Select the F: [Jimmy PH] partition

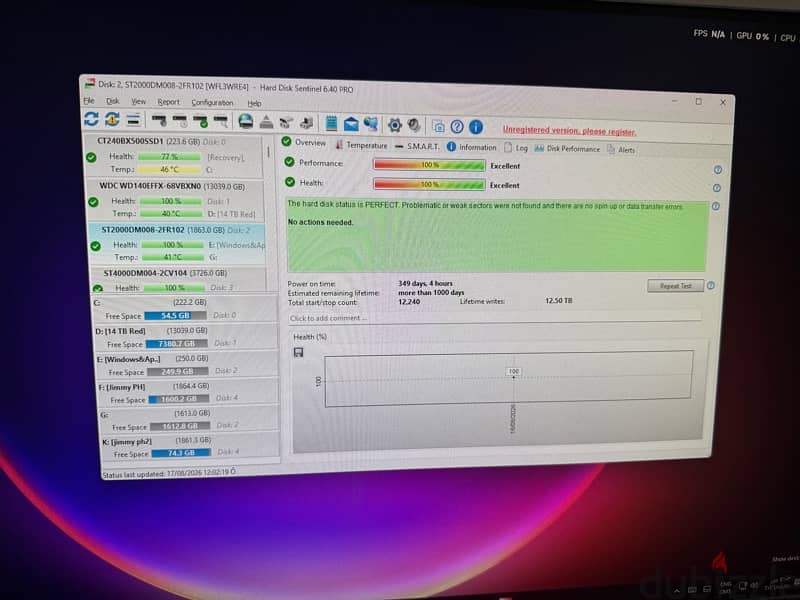[x=188, y=392]
